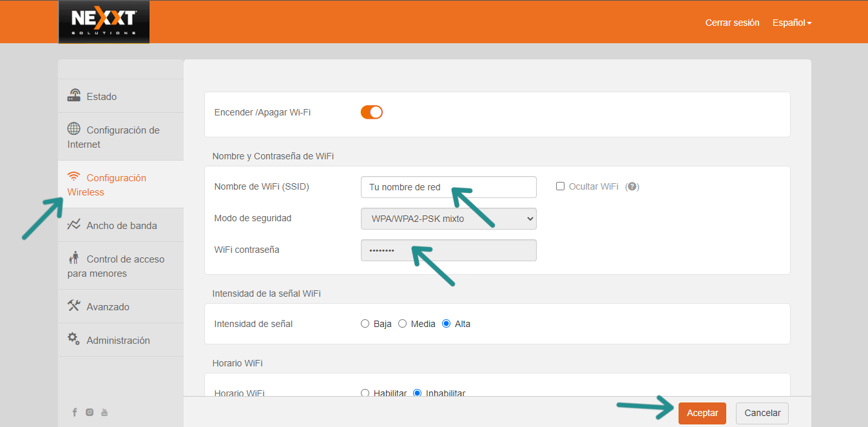Click the Cancelar button

pyautogui.click(x=762, y=413)
